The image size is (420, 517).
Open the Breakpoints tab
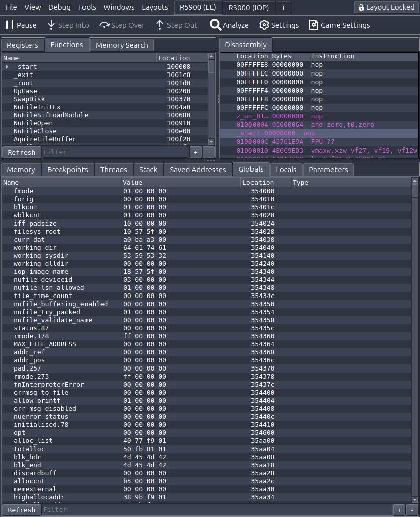(67, 170)
